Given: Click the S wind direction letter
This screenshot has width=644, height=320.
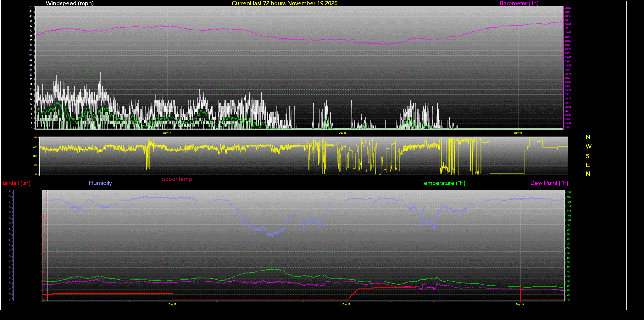Looking at the screenshot, I should click(x=588, y=156).
